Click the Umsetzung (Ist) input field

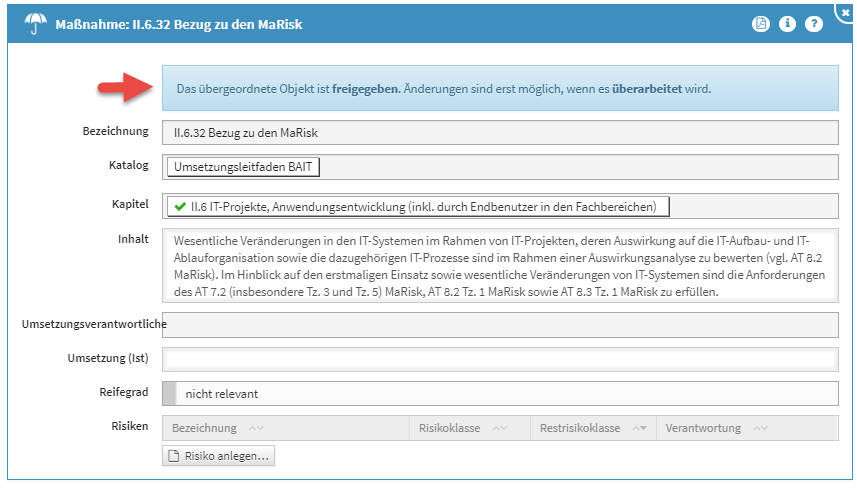click(500, 359)
